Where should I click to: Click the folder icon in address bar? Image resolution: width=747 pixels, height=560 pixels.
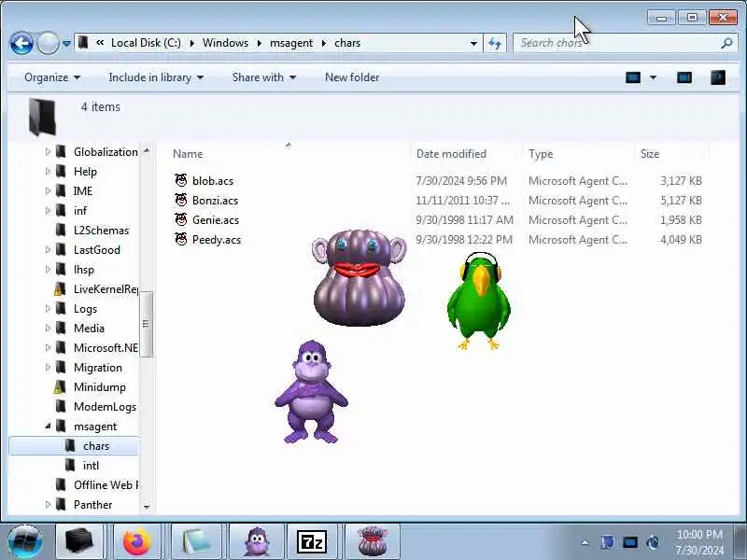(83, 43)
